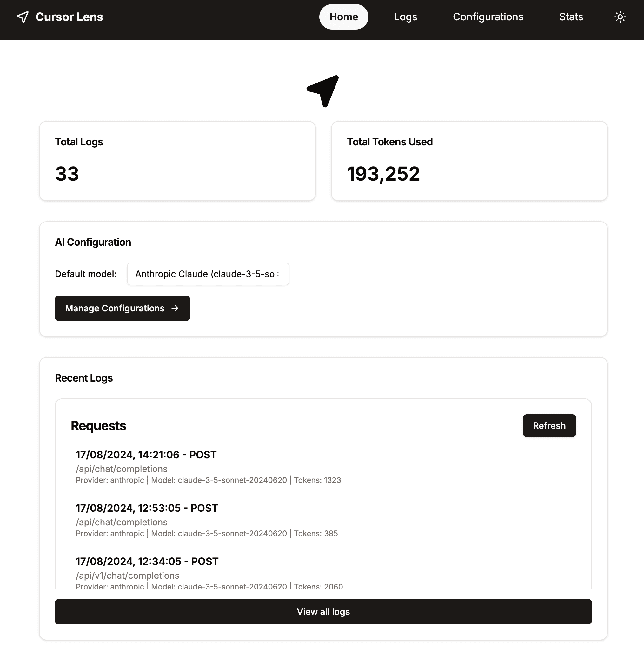Refresh the Requests list
644x653 pixels.
(549, 426)
